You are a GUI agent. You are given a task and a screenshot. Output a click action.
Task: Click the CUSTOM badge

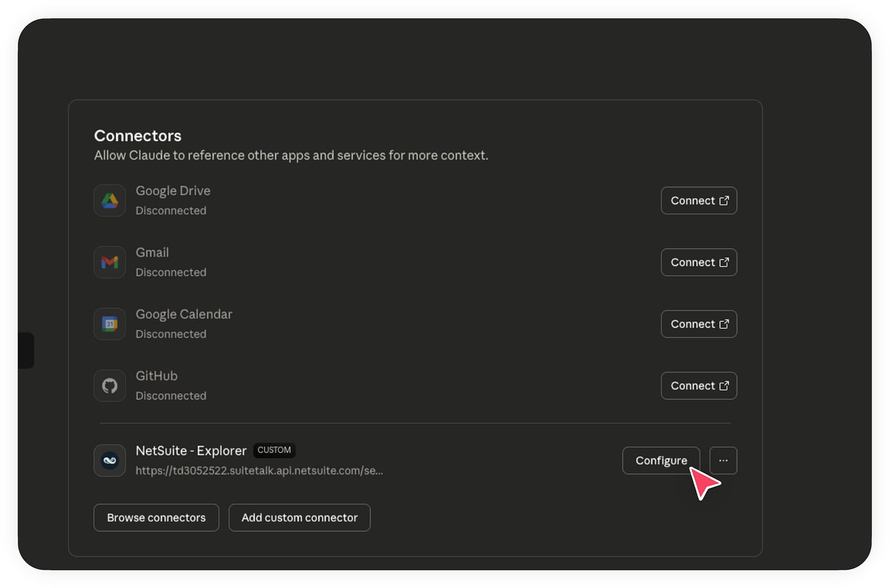click(274, 450)
